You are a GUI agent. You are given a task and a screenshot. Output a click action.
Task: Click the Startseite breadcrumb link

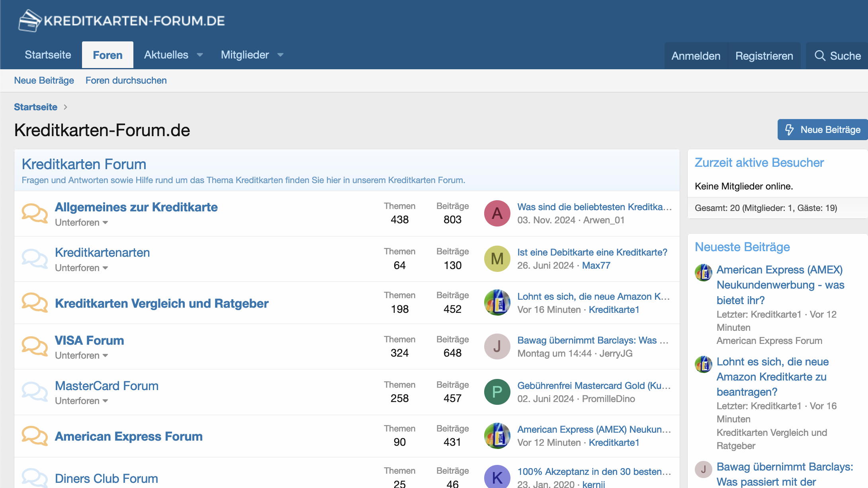point(35,107)
